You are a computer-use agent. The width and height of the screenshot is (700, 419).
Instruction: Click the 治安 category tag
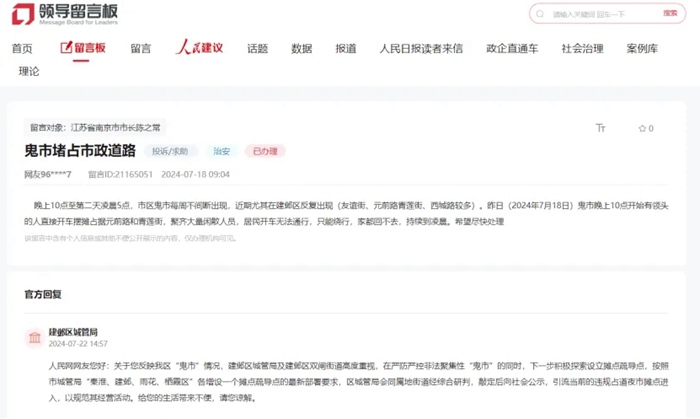[x=221, y=151]
